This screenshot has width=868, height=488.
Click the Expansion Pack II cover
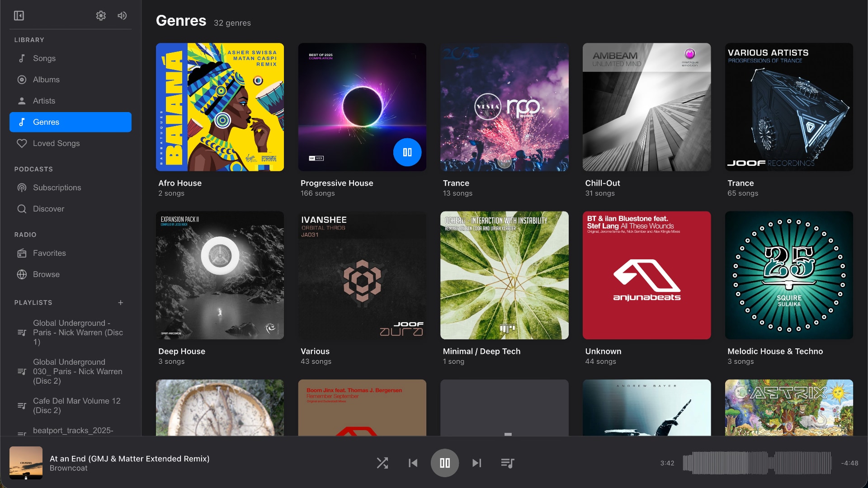[220, 275]
